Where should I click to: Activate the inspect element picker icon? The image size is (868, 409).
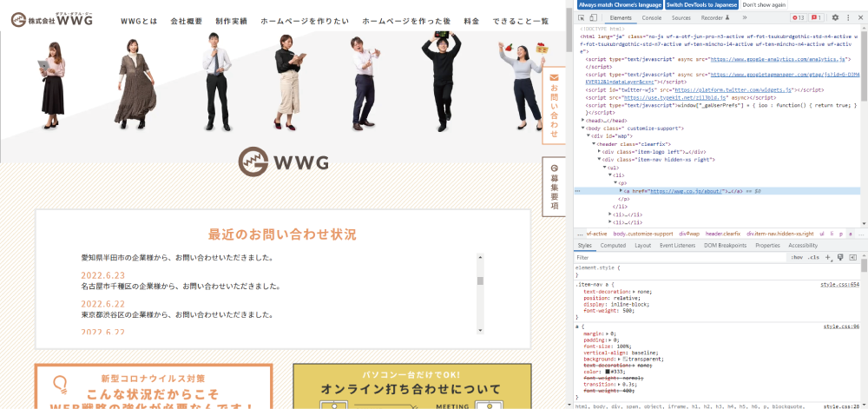click(583, 17)
